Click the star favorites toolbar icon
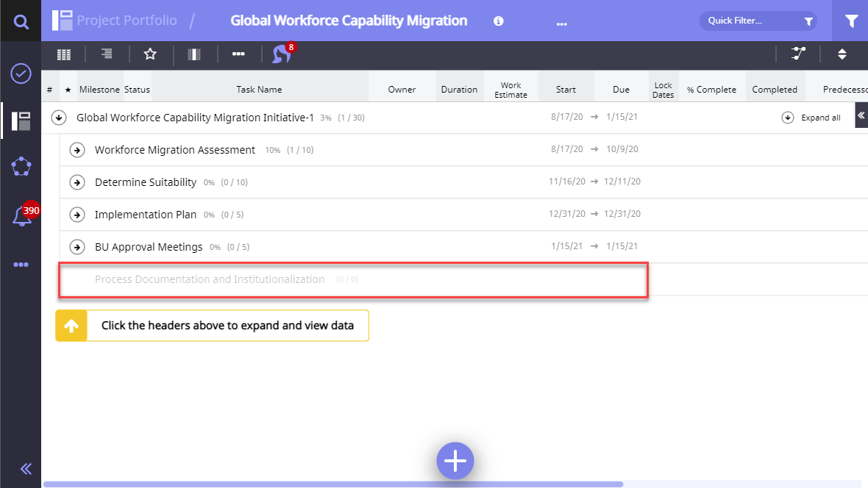Image resolution: width=868 pixels, height=488 pixels. pos(150,54)
